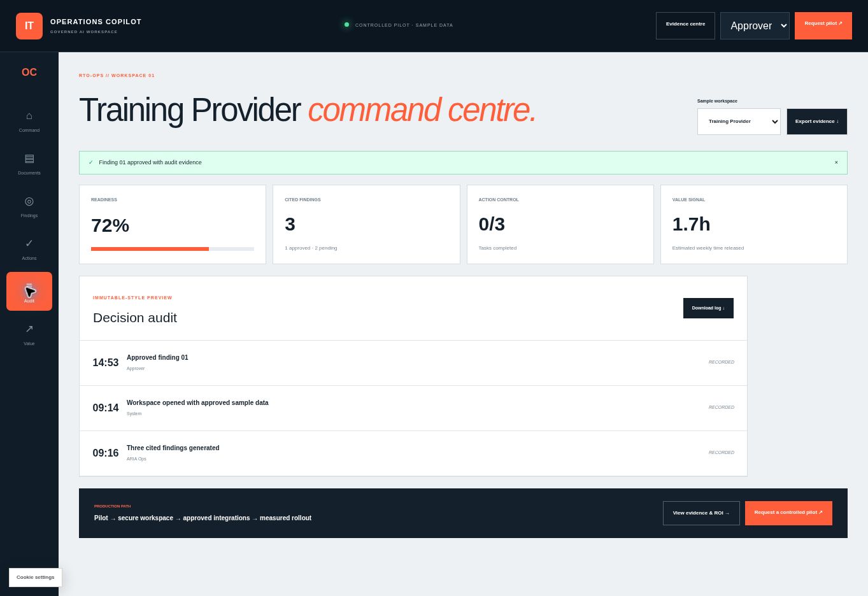Select Three cited findings generated entry
Screen dimensions: 868x596
pos(413,453)
